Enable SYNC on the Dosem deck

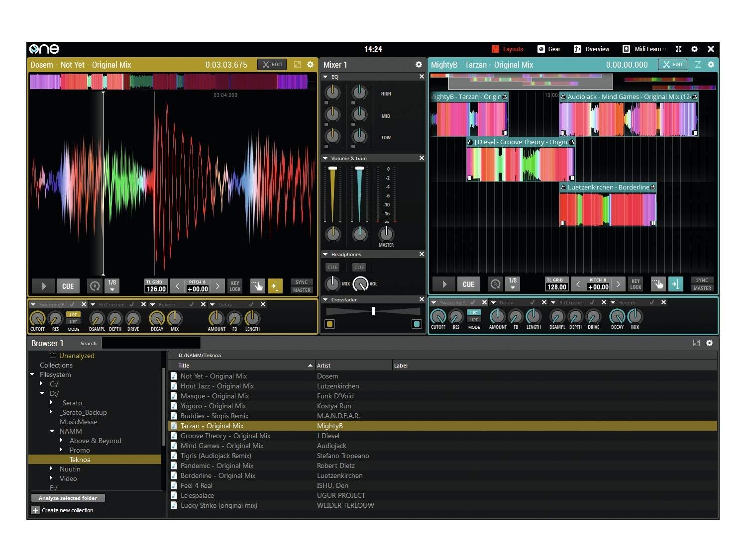tap(302, 282)
